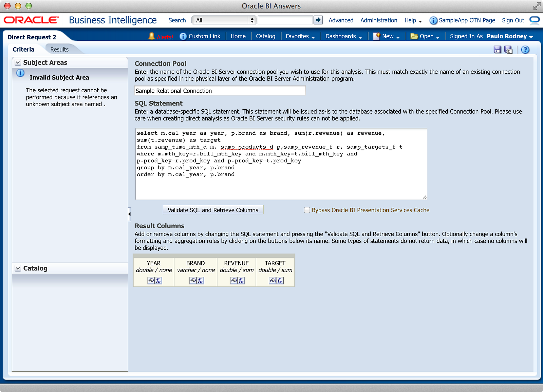Click the Invalid Subject Area heading

click(59, 78)
